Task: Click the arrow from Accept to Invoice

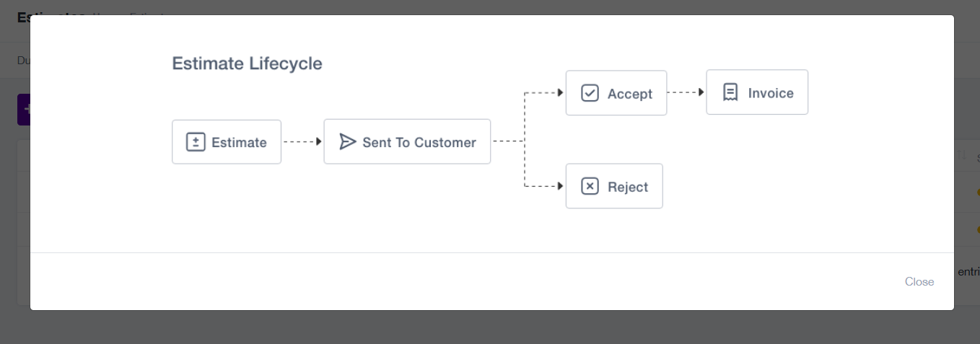Action: coord(686,92)
